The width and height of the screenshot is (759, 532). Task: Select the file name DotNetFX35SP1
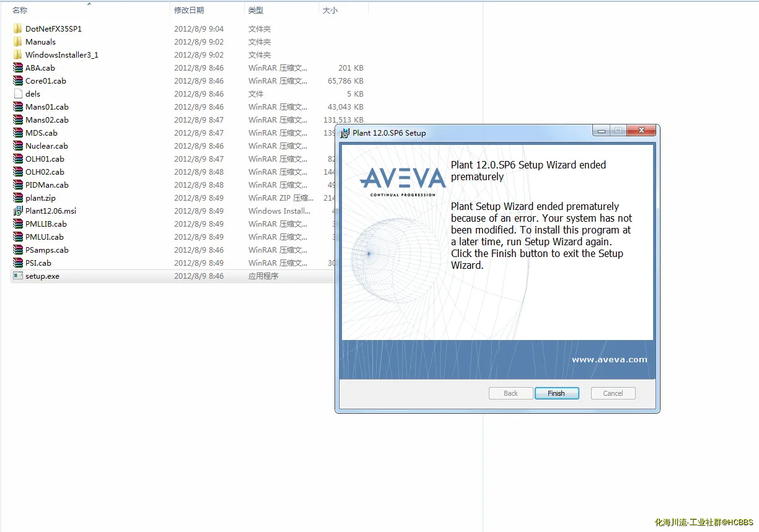(53, 28)
